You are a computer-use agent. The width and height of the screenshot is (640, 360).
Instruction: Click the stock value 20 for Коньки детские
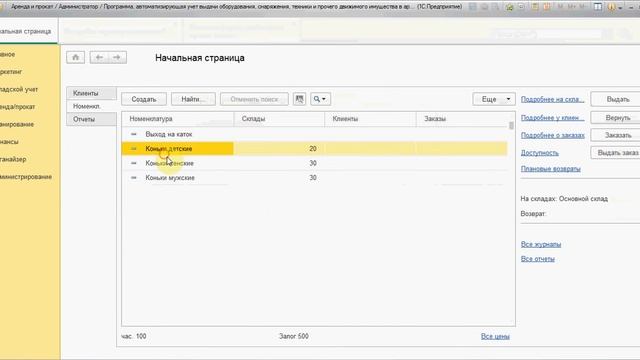click(x=313, y=149)
